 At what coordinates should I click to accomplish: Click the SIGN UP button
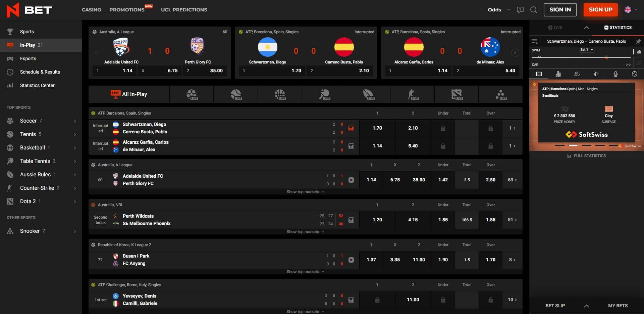[600, 10]
